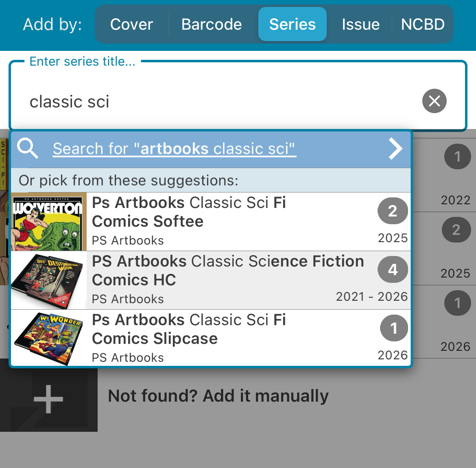Click the issue count badge 2 on Softee series
Screen dimensions: 476x468
tap(393, 211)
